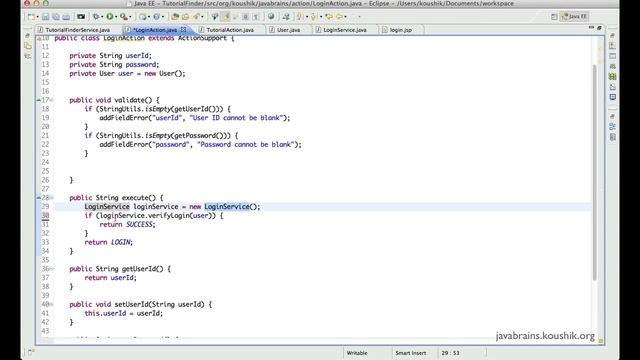Click verifyLogin on line 30

click(x=169, y=216)
